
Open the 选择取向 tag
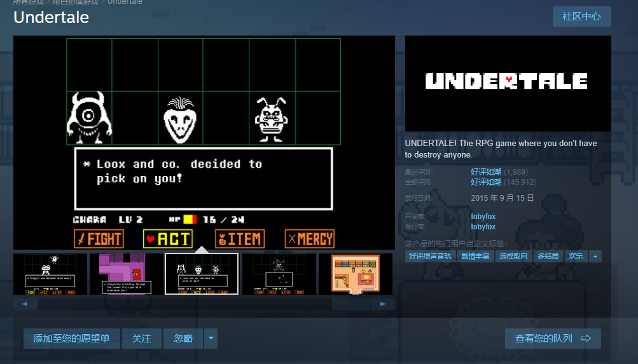(513, 256)
